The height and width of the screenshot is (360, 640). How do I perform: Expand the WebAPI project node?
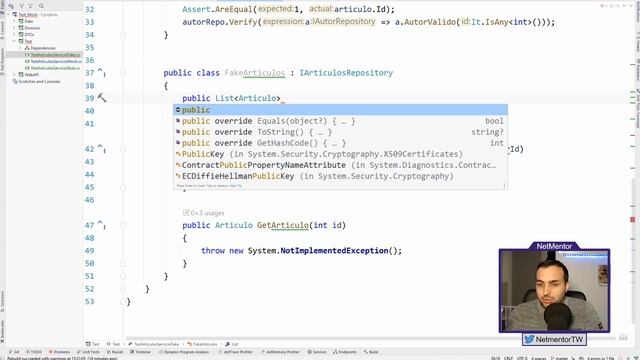pos(14,75)
